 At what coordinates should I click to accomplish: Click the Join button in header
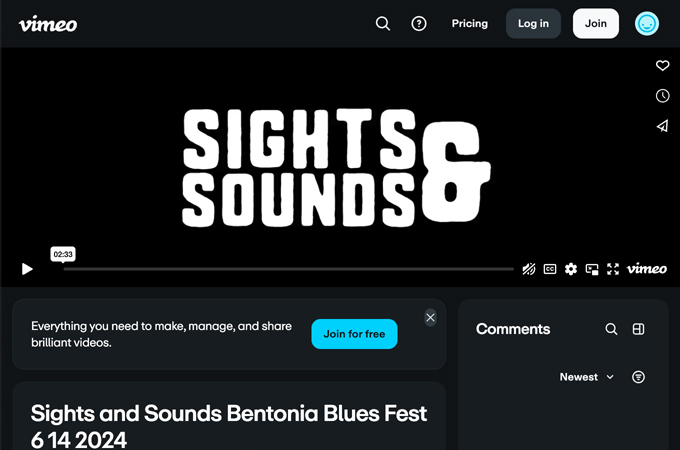coord(595,23)
